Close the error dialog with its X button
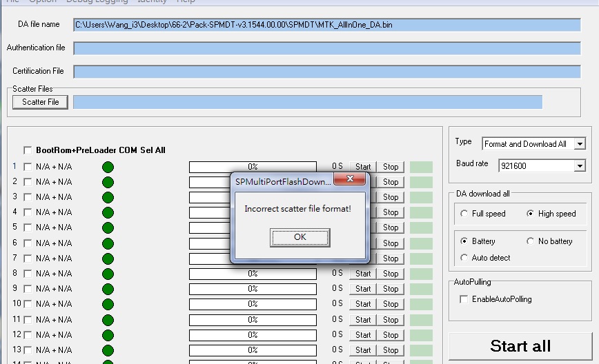 355,180
